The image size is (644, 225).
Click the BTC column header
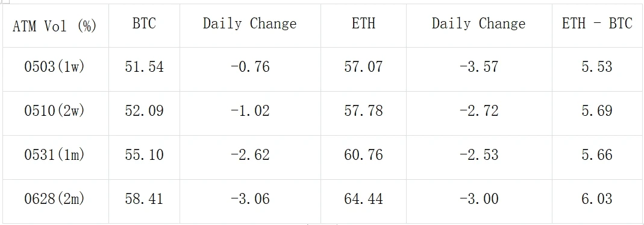point(144,25)
